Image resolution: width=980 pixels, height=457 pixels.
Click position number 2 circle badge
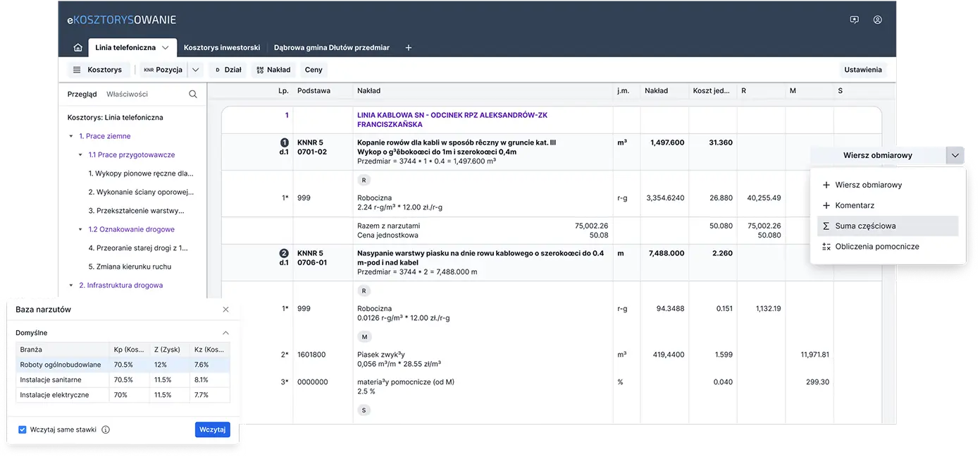pyautogui.click(x=284, y=253)
